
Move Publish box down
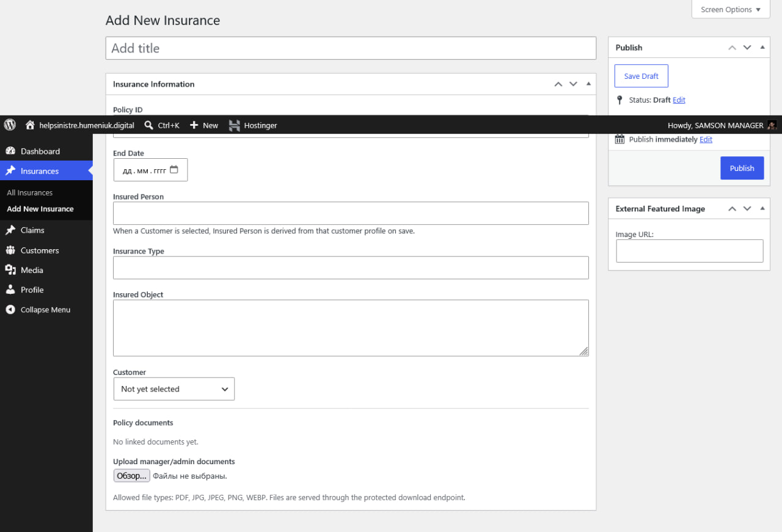point(747,48)
